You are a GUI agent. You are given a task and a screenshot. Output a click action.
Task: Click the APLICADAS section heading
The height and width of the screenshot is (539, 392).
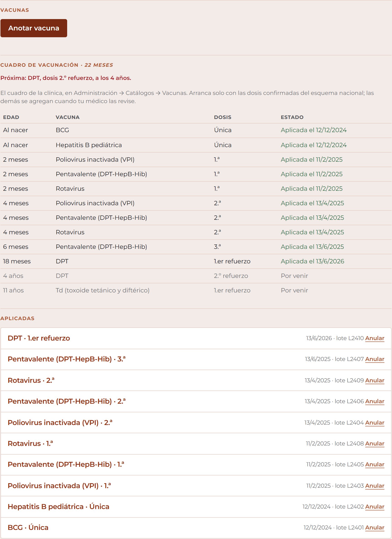[x=17, y=319]
